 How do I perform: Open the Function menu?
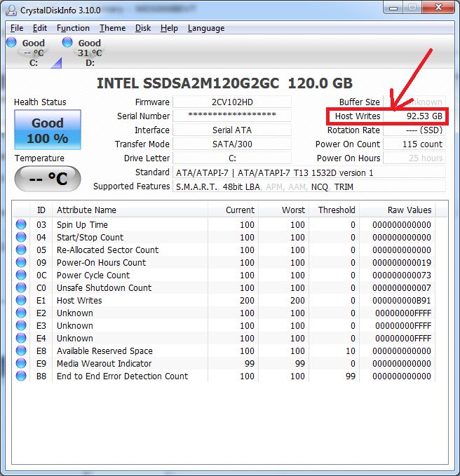click(73, 28)
